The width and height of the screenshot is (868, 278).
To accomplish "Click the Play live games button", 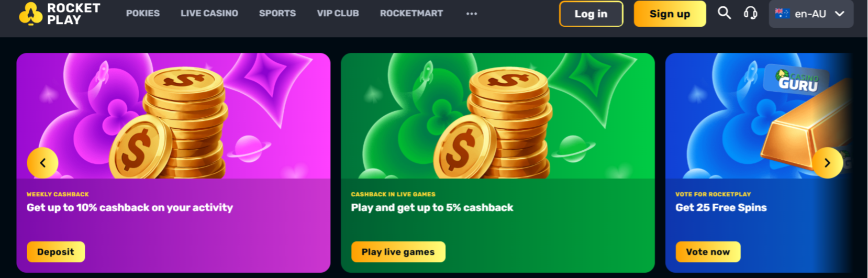I will pyautogui.click(x=398, y=252).
